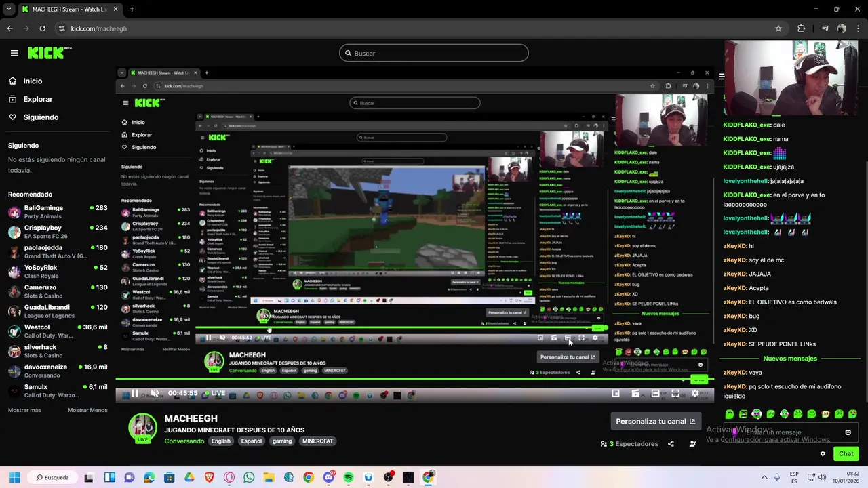Open Chrome three-dot menu

click(858, 28)
